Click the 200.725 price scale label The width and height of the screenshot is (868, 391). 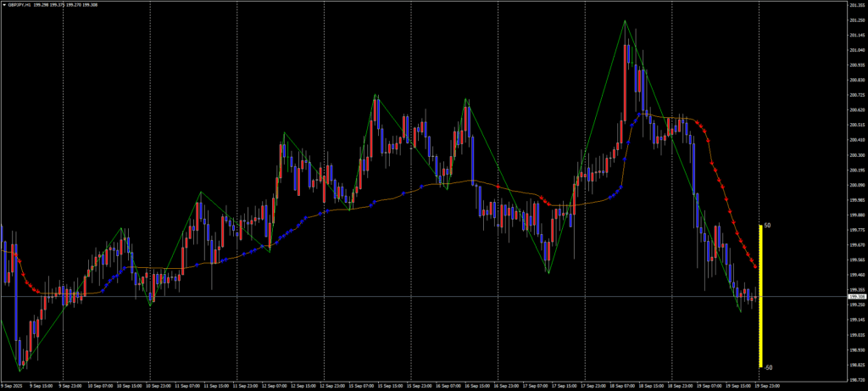click(x=855, y=95)
